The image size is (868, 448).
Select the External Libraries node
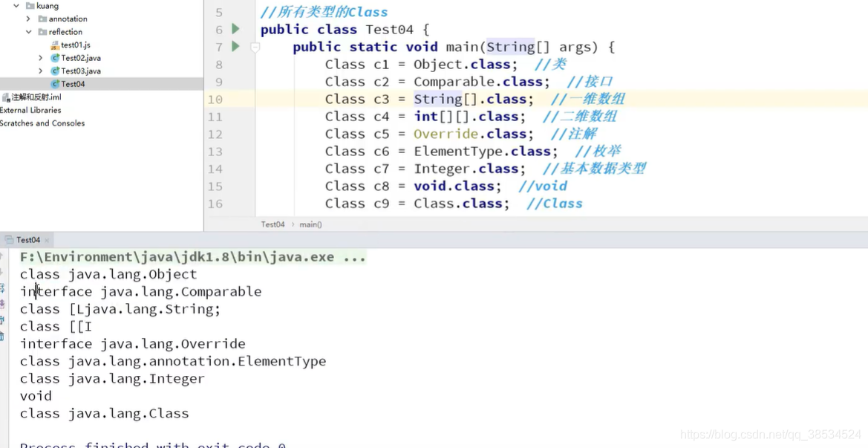(x=30, y=110)
